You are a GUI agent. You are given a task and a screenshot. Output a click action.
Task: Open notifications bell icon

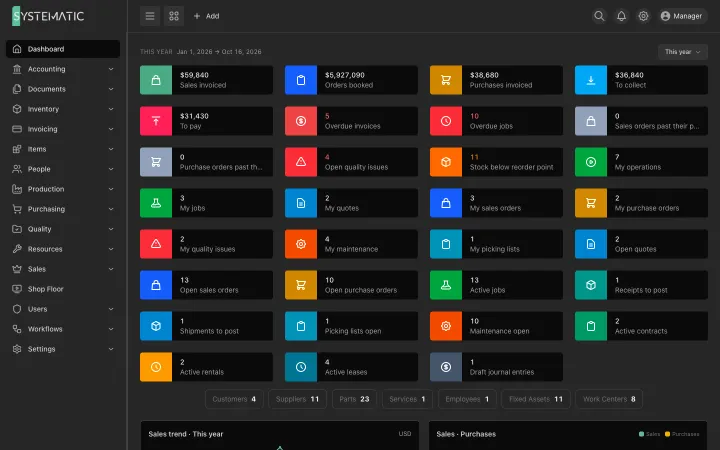[621, 16]
